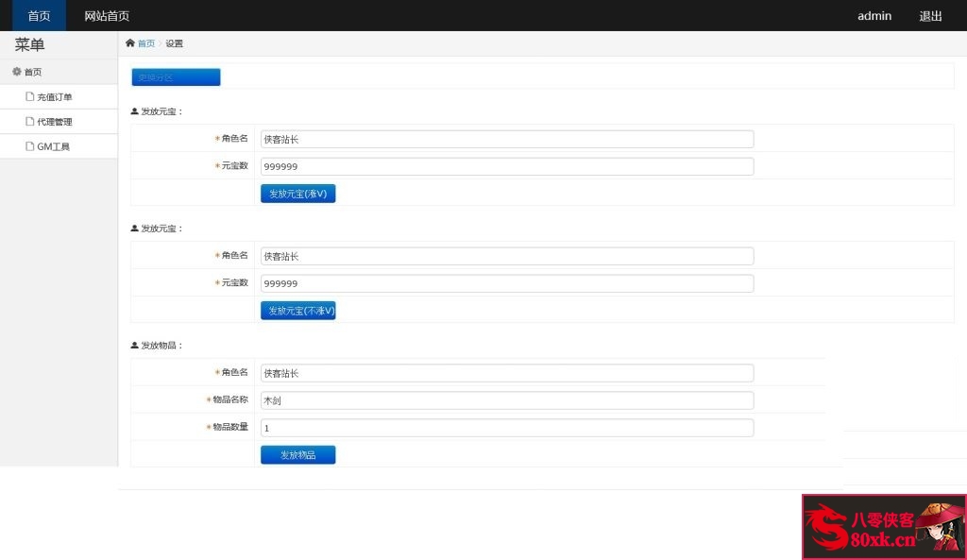Click the 八零侠客 80xk.cn logo banner
Screen dimensions: 967x560
[883, 527]
